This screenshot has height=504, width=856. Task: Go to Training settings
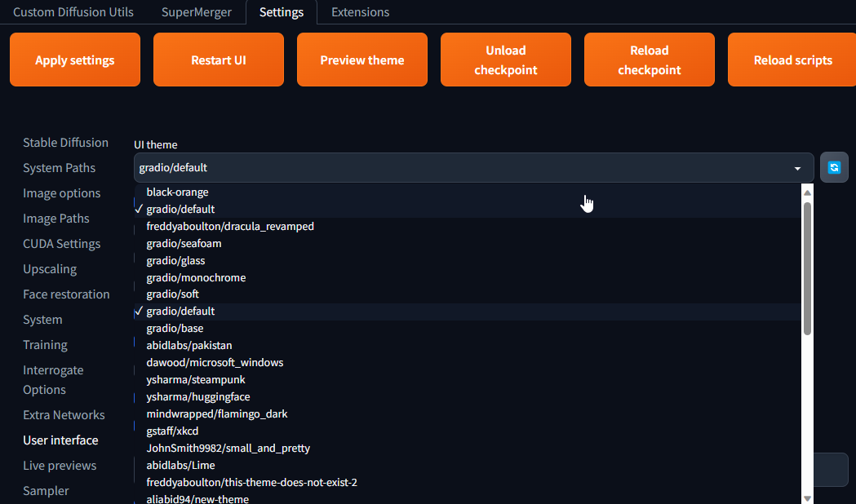coord(46,345)
